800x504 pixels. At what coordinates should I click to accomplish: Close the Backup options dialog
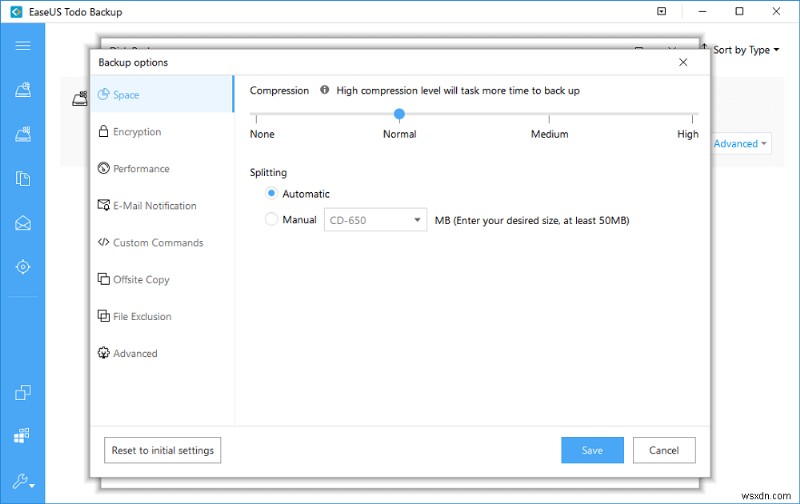pos(683,62)
